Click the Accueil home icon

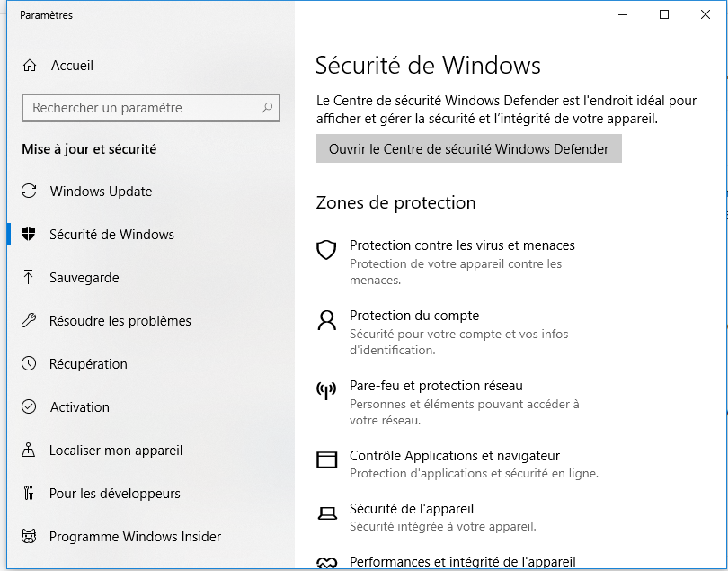click(30, 66)
